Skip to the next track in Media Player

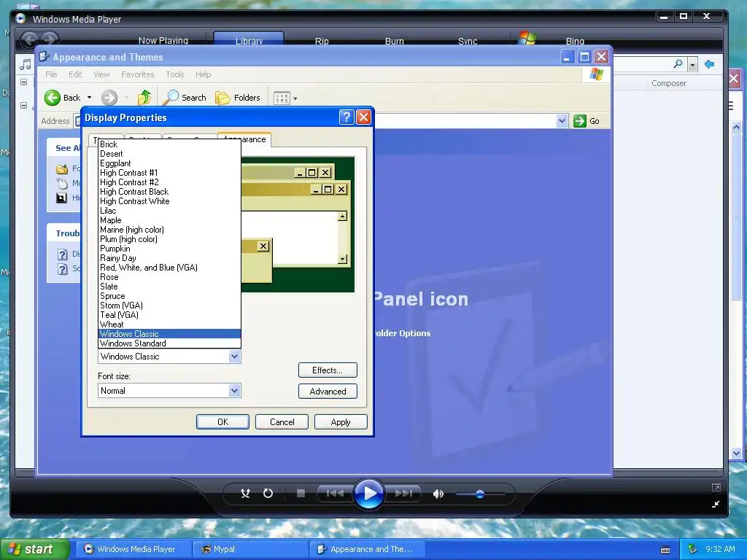pyautogui.click(x=403, y=494)
